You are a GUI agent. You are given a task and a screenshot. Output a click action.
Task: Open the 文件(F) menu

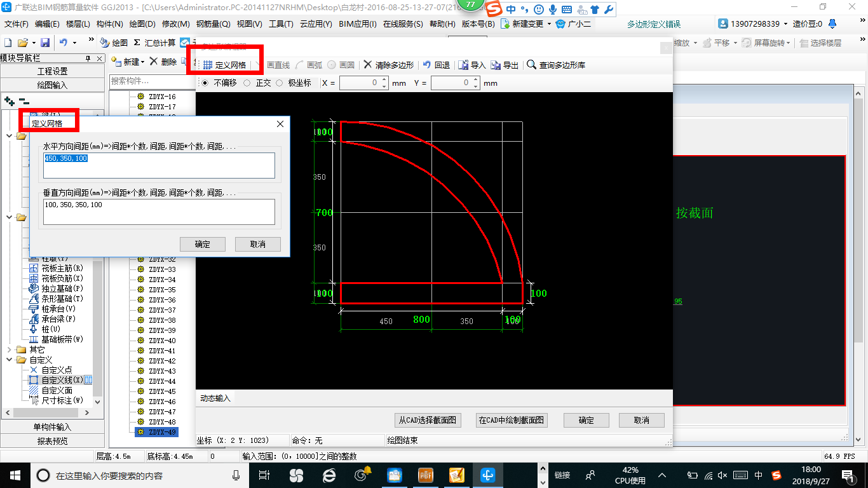(17, 24)
